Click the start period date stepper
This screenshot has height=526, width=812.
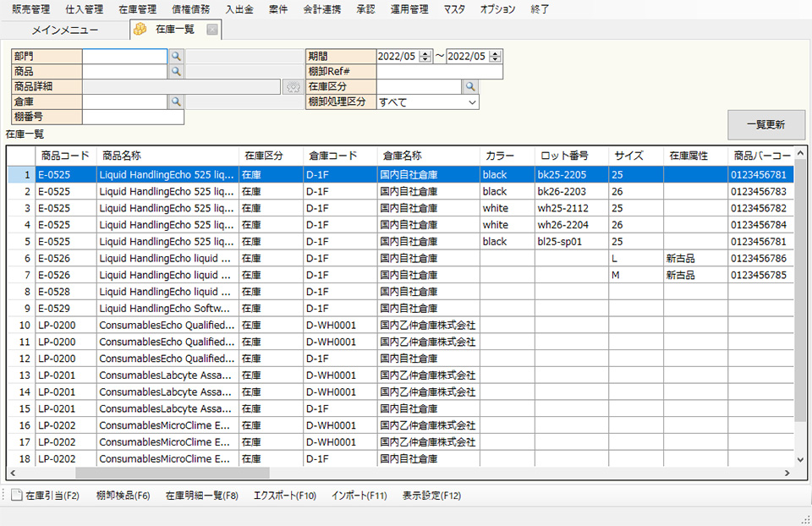425,57
